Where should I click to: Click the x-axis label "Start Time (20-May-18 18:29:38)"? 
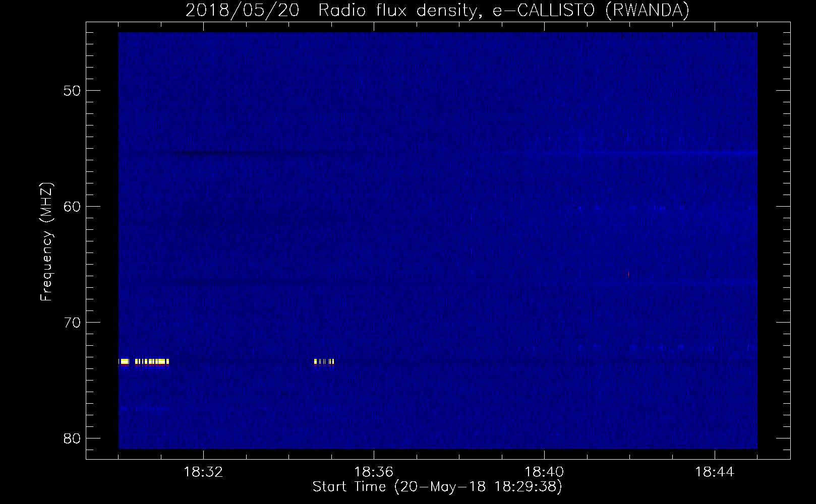pos(437,487)
